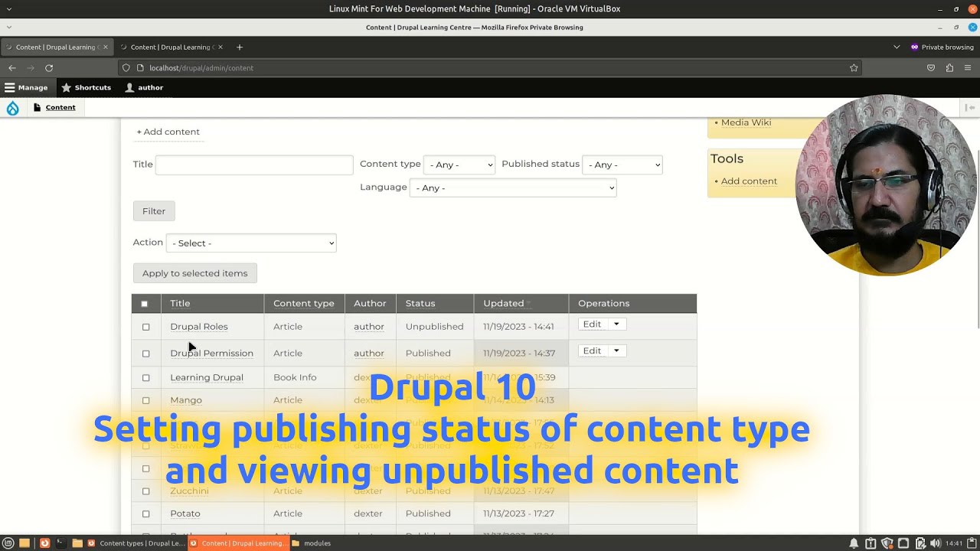Open the Content type dropdown
The height and width of the screenshot is (551, 980).
point(459,165)
